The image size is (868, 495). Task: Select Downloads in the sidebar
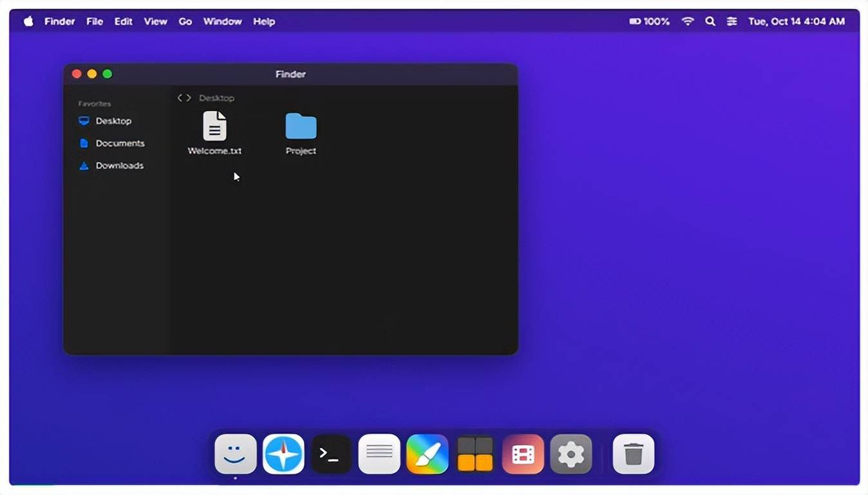(119, 166)
